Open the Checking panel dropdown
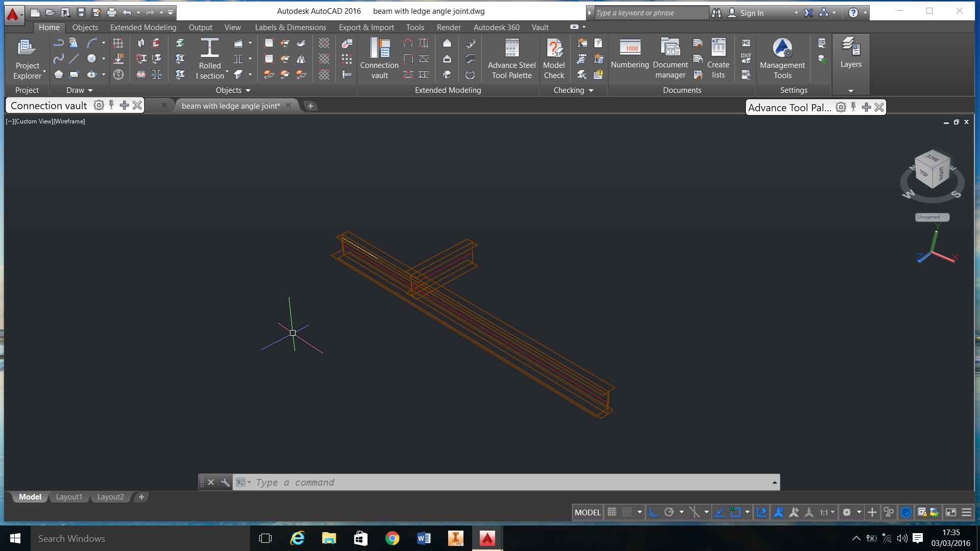The width and height of the screenshot is (980, 551). click(x=592, y=90)
